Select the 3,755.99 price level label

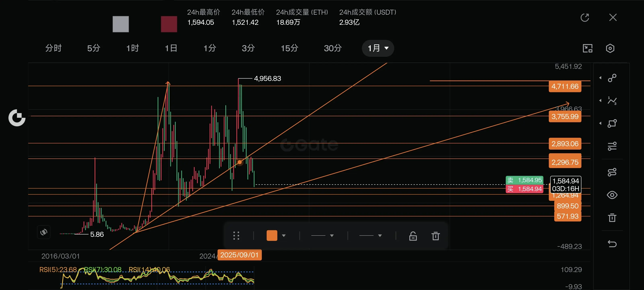point(565,117)
